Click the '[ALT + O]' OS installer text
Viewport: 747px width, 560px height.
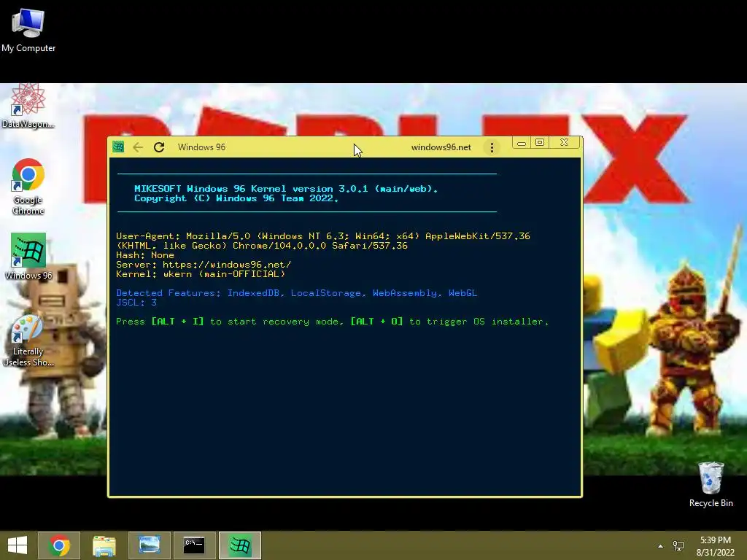click(376, 322)
